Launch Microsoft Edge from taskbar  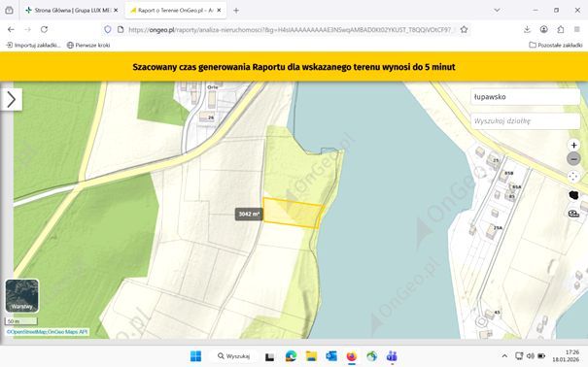pyautogui.click(x=291, y=356)
